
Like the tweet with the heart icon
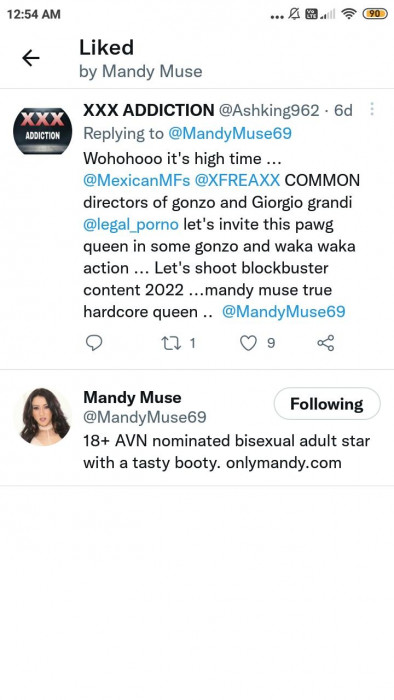248,343
